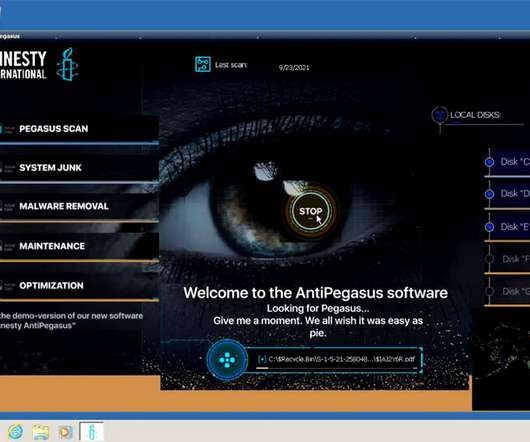Toggle Disk "C" selection
This screenshot has height=442, width=530.
click(489, 162)
